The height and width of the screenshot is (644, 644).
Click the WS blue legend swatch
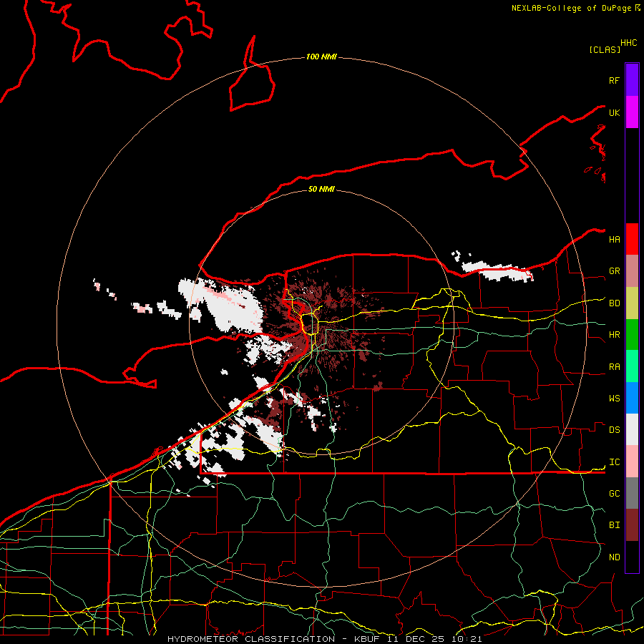coord(632,398)
